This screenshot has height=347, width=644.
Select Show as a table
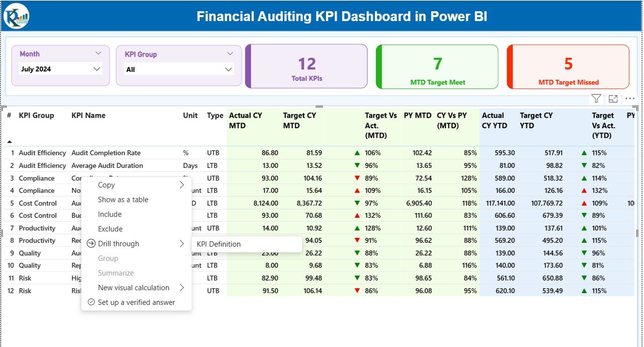(x=123, y=200)
